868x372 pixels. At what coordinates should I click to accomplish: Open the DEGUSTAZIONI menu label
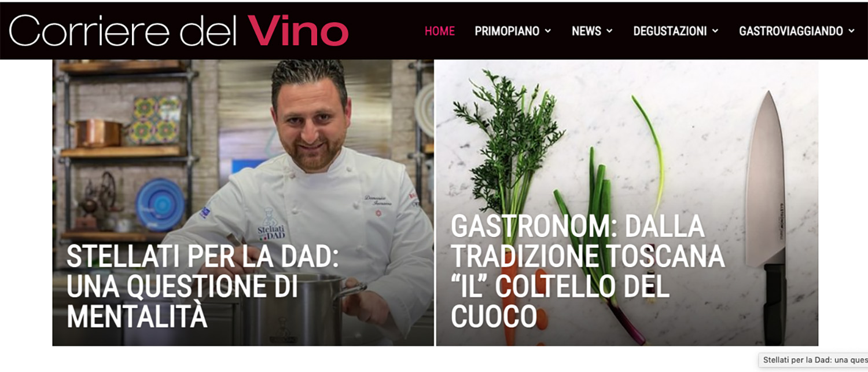tap(670, 31)
